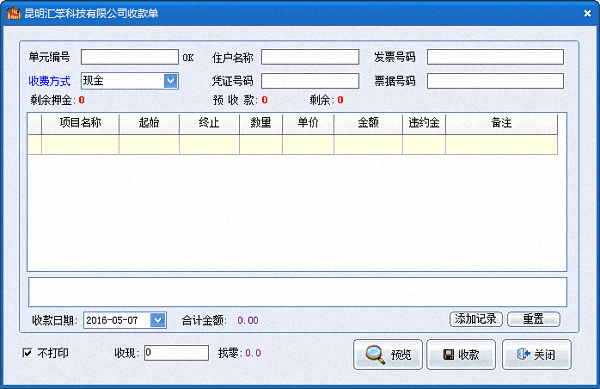Toggle the 不打印 checkbox
The height and width of the screenshot is (389, 600).
(x=28, y=353)
